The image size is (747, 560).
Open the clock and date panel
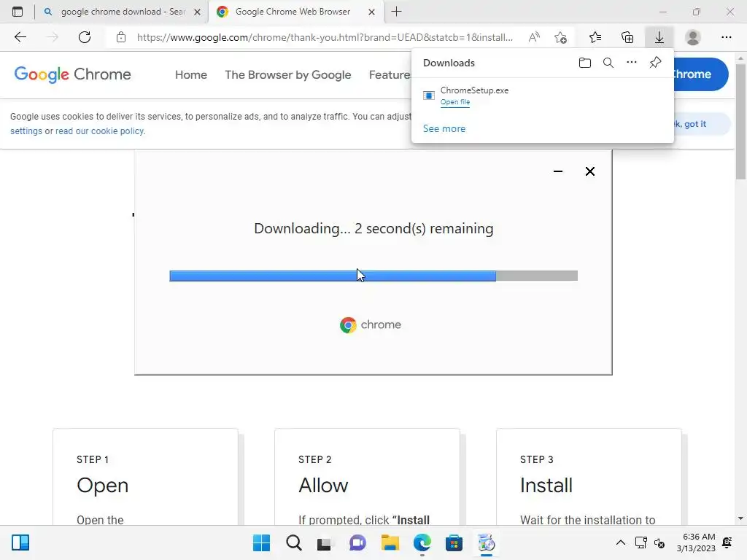(x=696, y=542)
